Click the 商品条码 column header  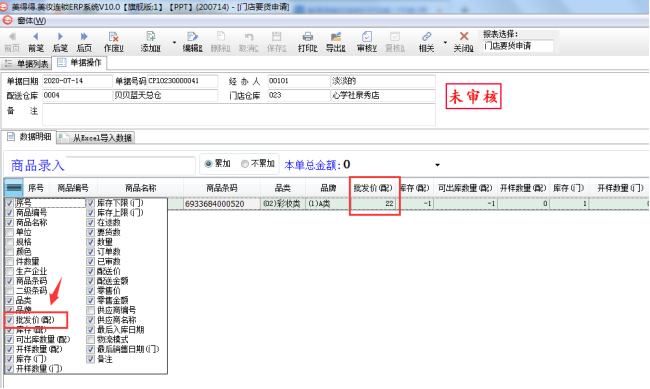click(x=222, y=188)
